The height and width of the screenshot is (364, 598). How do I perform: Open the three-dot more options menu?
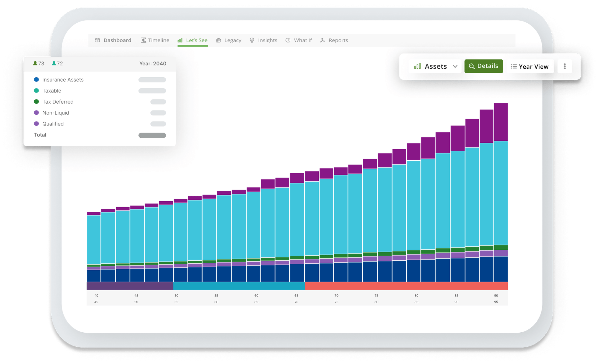click(x=565, y=66)
